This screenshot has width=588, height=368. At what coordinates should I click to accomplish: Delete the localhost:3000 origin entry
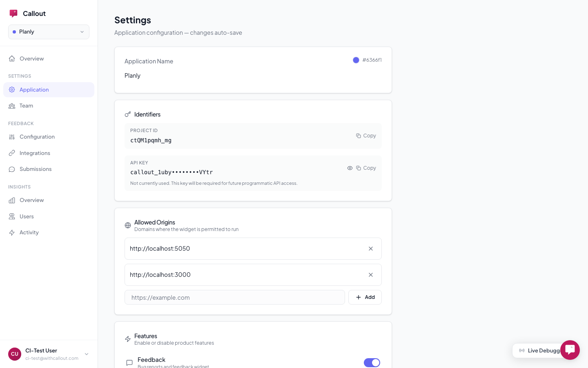[x=370, y=275]
